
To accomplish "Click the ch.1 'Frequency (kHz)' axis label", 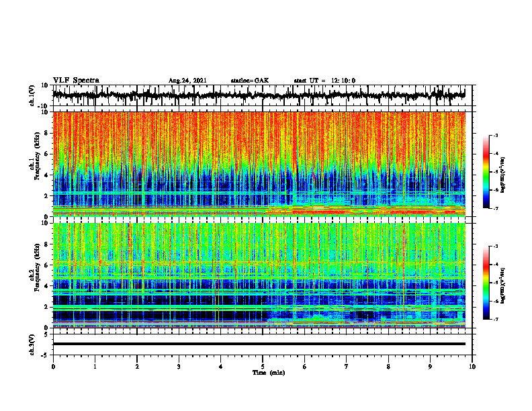I will pos(38,156).
